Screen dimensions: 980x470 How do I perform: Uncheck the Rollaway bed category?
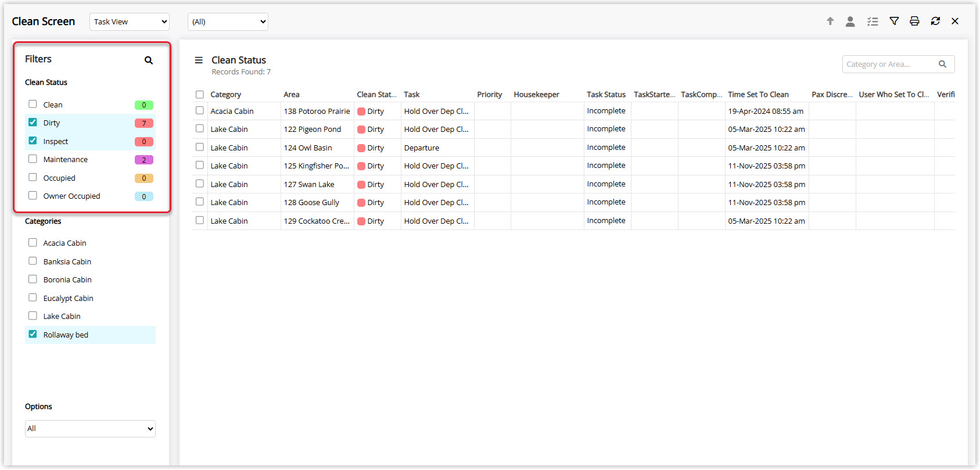coord(33,334)
